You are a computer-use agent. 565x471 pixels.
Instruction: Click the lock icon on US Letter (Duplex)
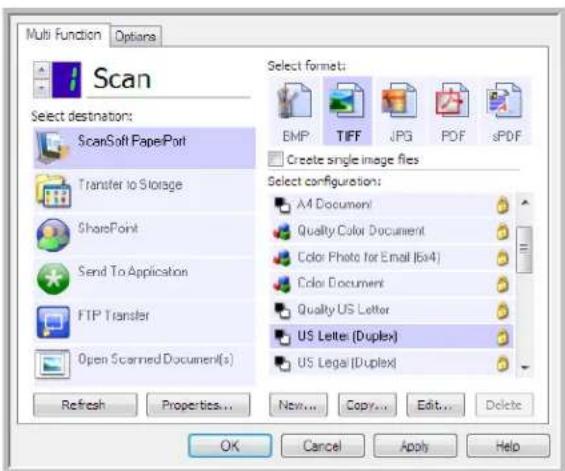pos(502,337)
